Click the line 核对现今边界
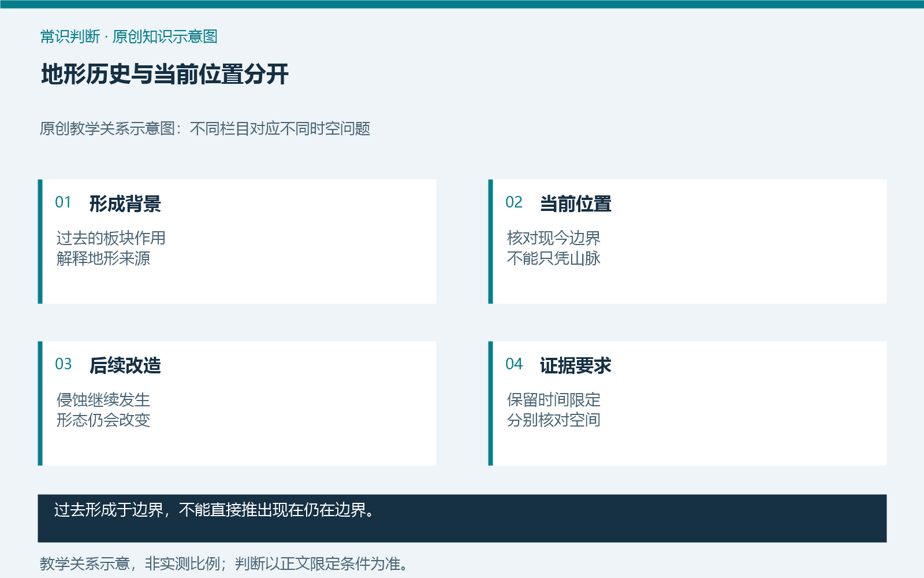This screenshot has height=578, width=924. point(554,238)
